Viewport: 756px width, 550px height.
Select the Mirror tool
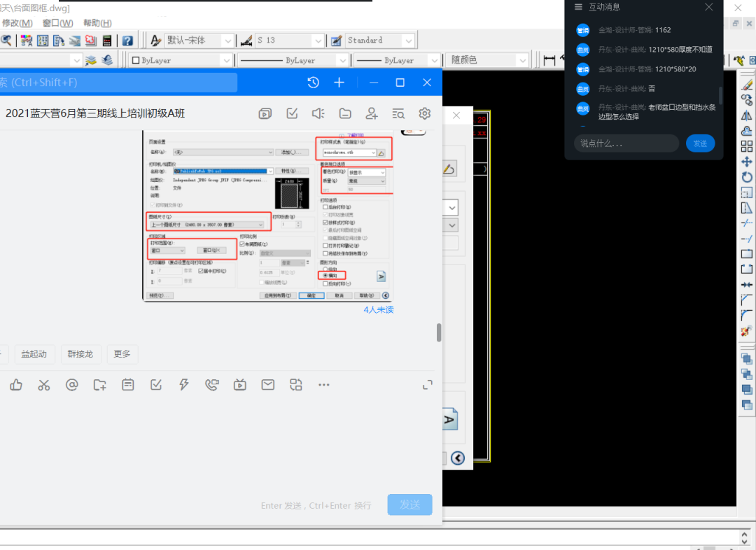tap(746, 115)
